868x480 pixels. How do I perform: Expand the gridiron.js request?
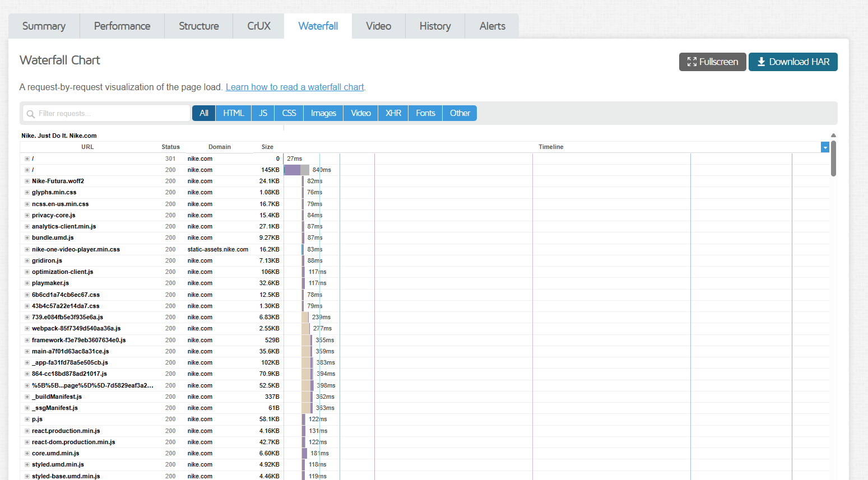click(x=27, y=261)
